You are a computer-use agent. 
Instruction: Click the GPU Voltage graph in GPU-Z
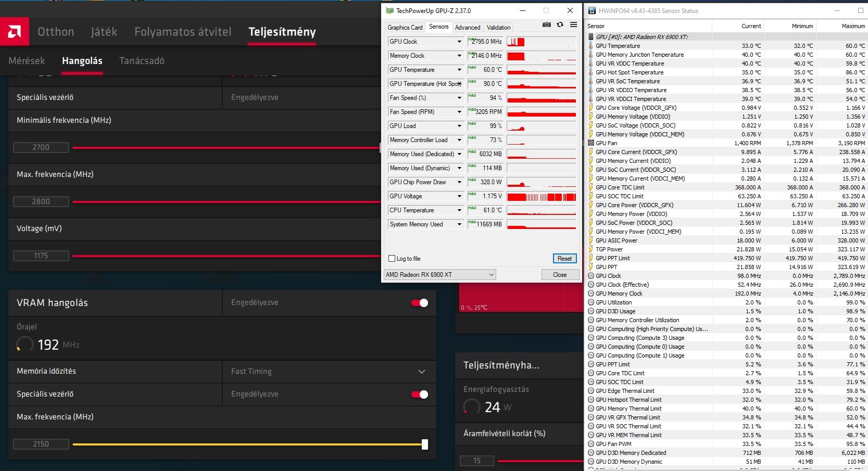point(542,197)
